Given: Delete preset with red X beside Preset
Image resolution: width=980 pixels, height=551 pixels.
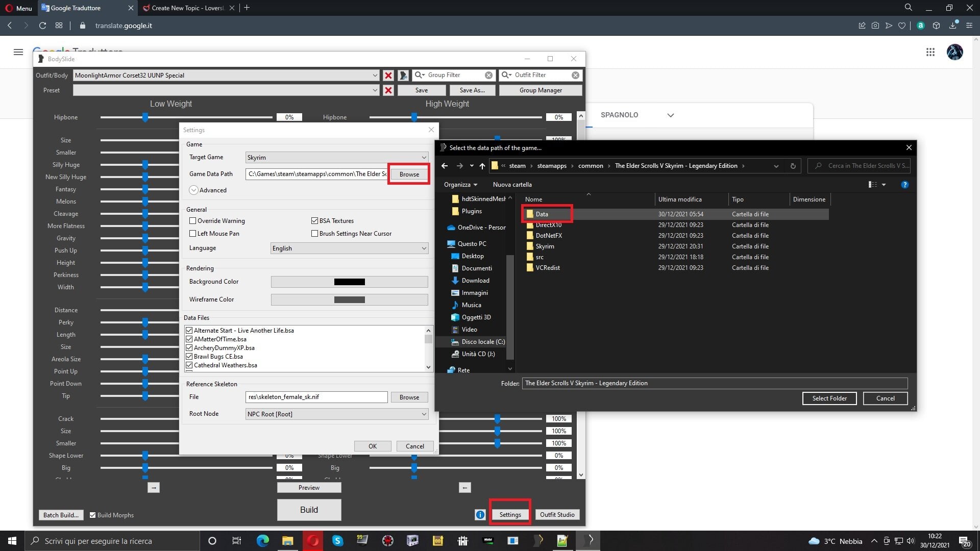Looking at the screenshot, I should pyautogui.click(x=388, y=90).
